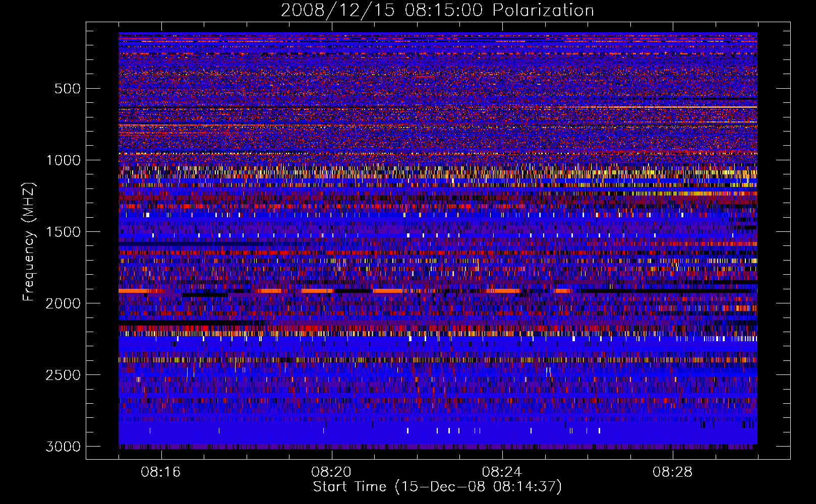Viewport: 816px width, 504px height.
Task: Click the 08:20 time tick label
Action: (331, 472)
